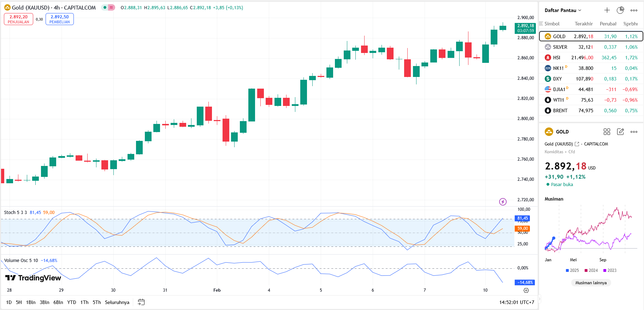
Task: Click the red PENJUALAN sell button
Action: click(18, 19)
